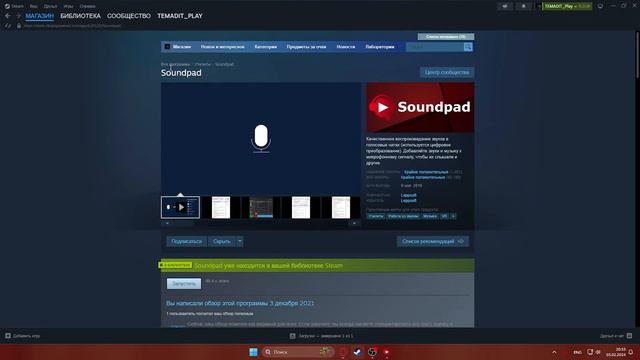The height and width of the screenshot is (360, 640).
Task: Click the thumbnail strip left arrow
Action: click(x=167, y=223)
